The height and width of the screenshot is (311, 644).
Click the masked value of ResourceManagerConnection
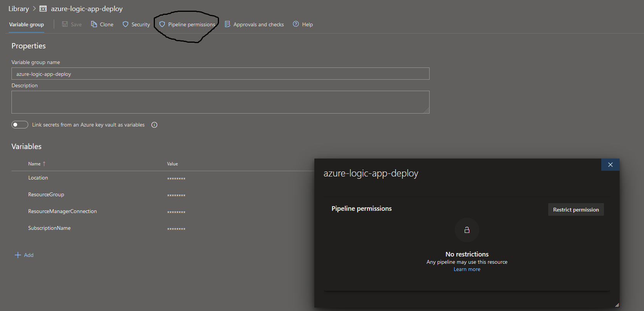[176, 212]
